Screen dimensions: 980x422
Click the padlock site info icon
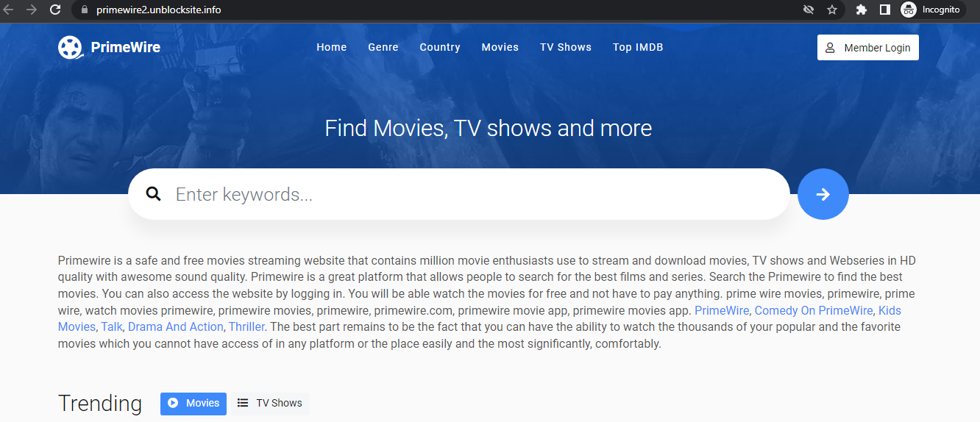(x=83, y=10)
